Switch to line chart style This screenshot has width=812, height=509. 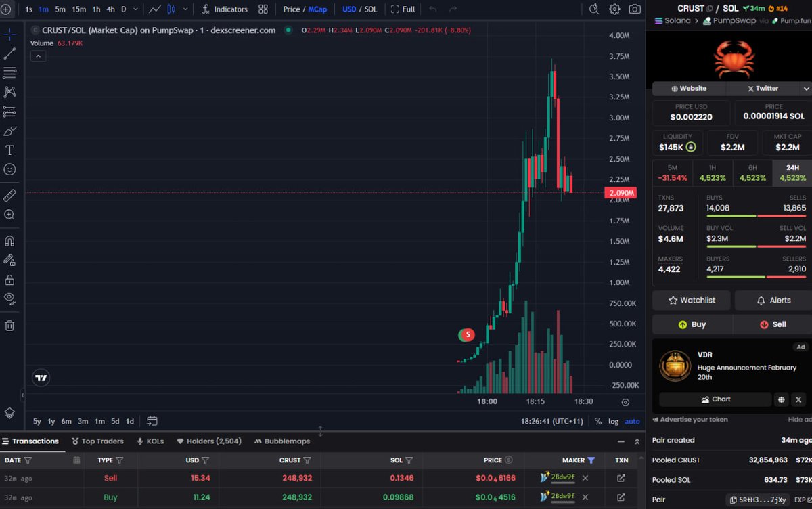point(155,9)
